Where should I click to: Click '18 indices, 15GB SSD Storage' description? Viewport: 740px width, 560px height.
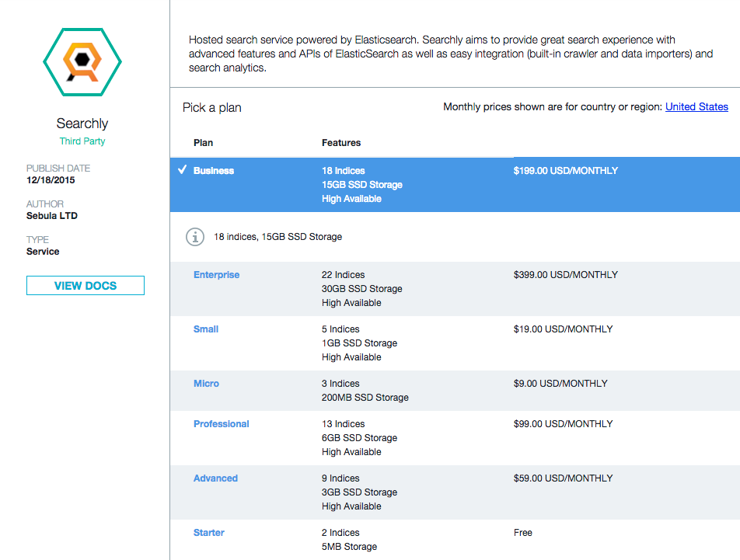(x=278, y=237)
